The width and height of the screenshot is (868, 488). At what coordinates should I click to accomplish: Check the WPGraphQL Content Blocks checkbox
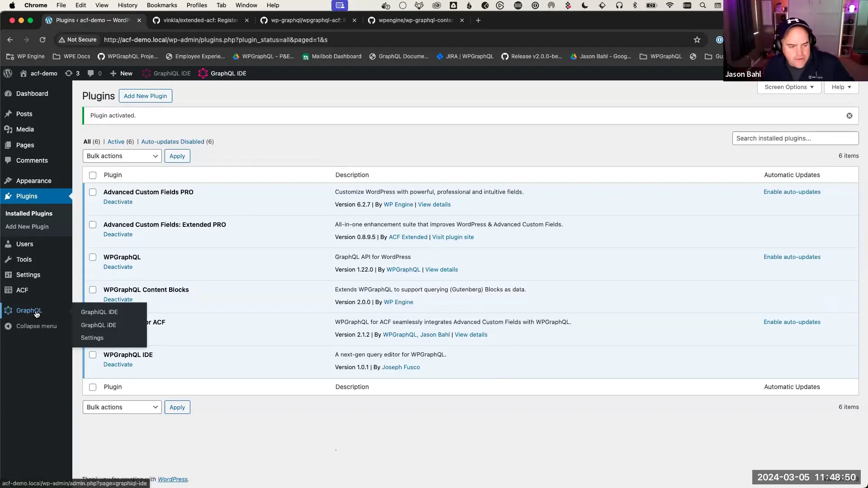[x=93, y=290]
